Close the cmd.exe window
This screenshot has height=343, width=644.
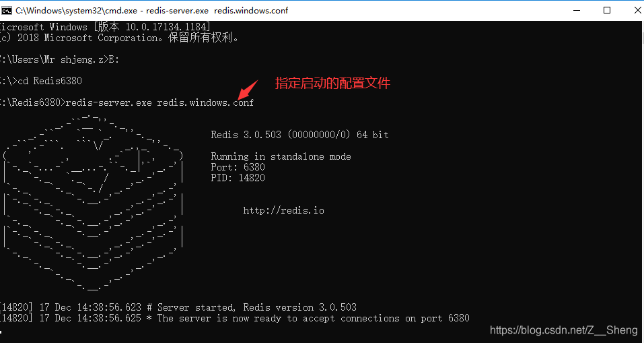637,10
